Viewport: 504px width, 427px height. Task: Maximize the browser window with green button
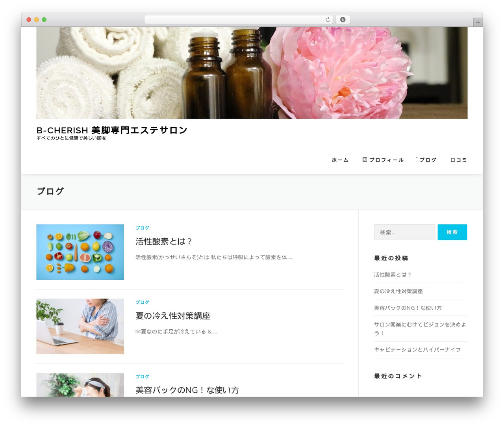point(44,20)
